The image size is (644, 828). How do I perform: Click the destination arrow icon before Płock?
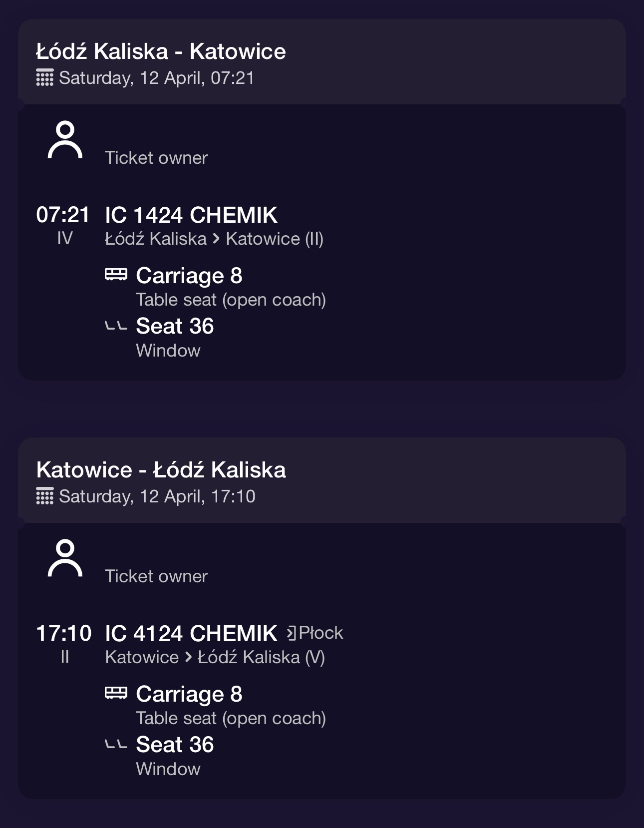click(x=292, y=633)
